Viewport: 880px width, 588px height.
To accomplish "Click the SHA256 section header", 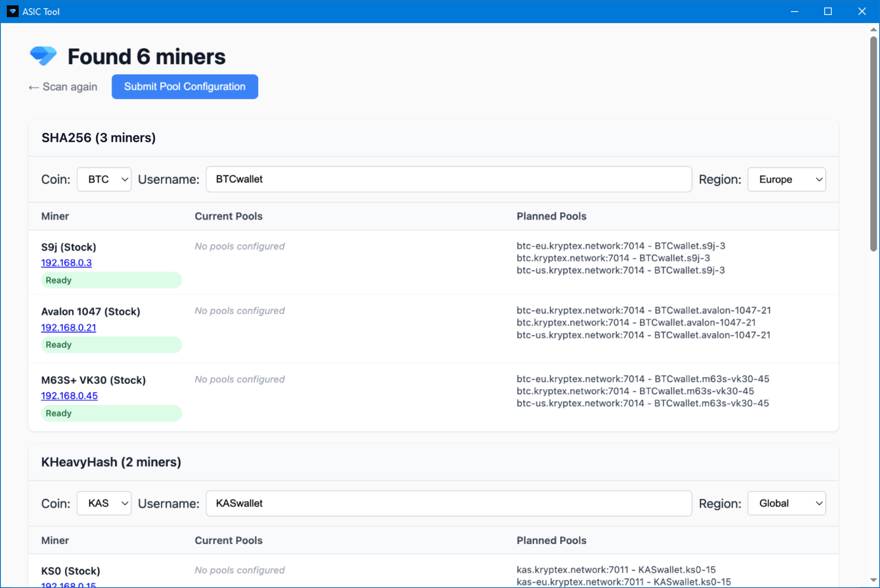I will (x=98, y=138).
